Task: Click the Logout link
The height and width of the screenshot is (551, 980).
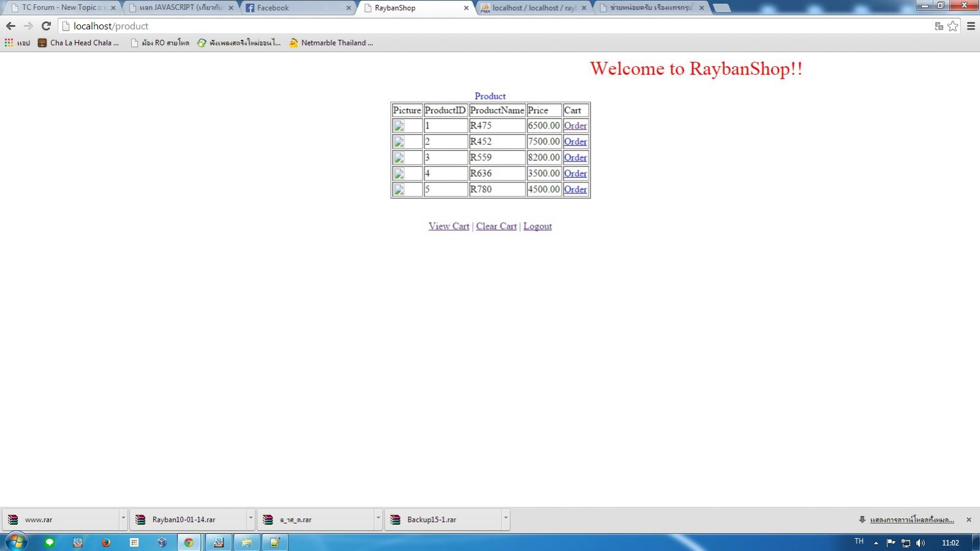Action: [537, 226]
